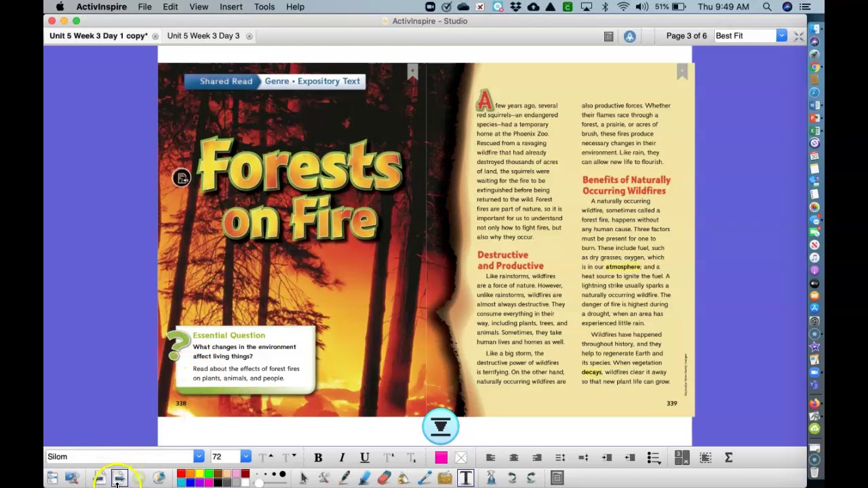This screenshot has width=868, height=488.
Task: Center align text
Action: tap(513, 457)
